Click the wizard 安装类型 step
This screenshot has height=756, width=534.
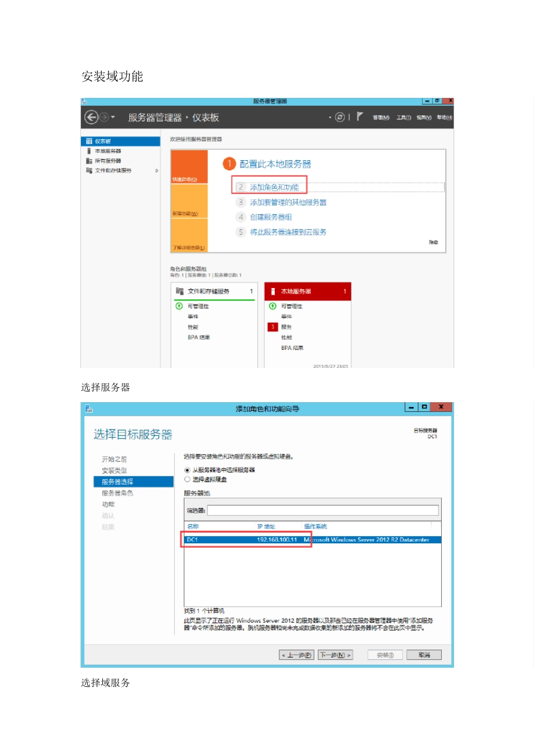click(114, 471)
